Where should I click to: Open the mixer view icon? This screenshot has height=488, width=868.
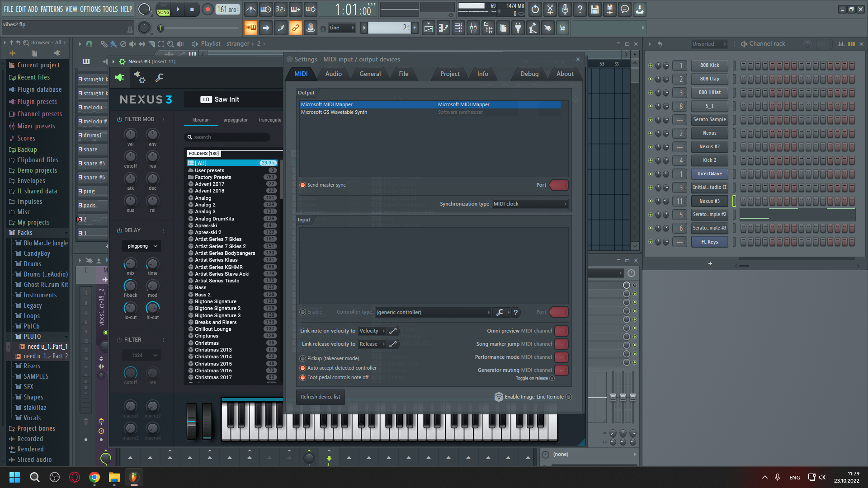pyautogui.click(x=473, y=28)
